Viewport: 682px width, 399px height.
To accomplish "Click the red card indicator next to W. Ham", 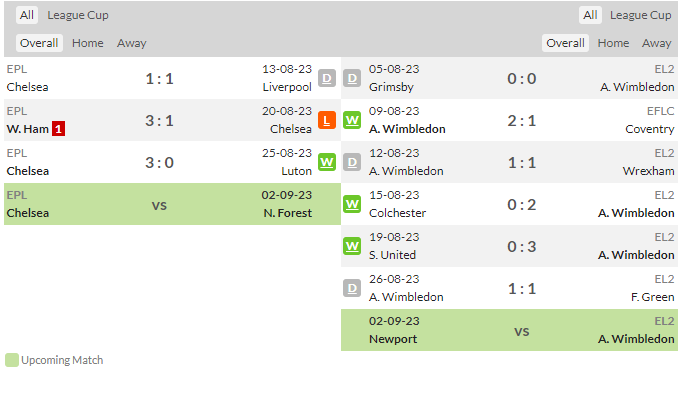I will (58, 129).
